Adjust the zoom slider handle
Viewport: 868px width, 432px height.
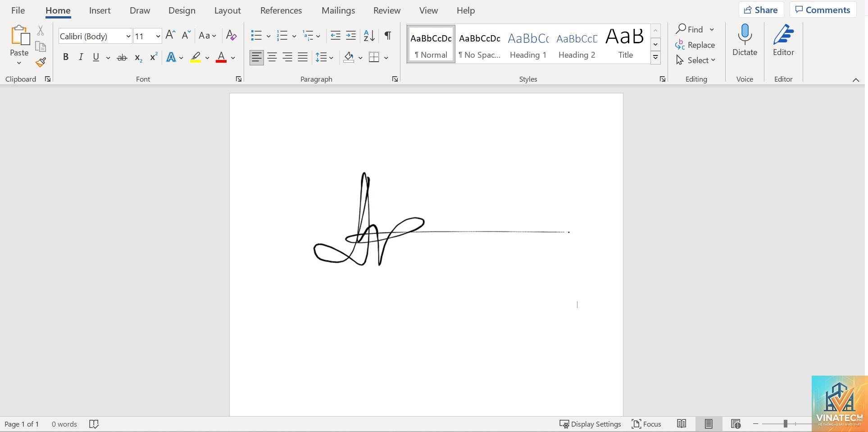click(x=785, y=424)
